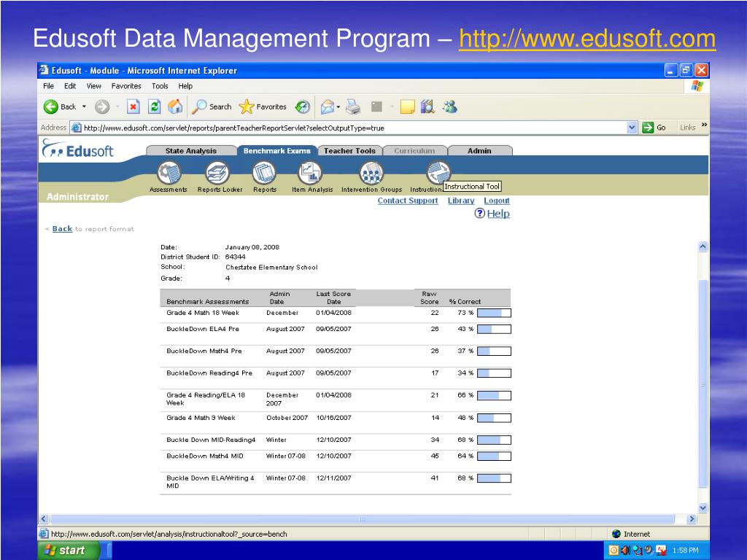
Task: Print the page using the printer icon
Action: click(x=353, y=106)
